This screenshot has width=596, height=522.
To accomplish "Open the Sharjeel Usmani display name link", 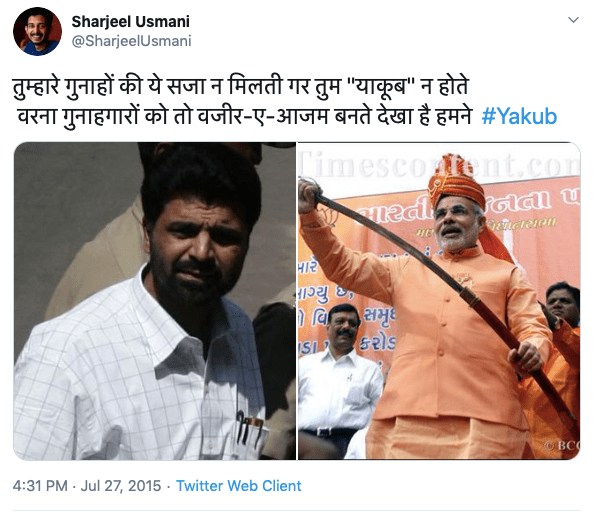I will 130,22.
